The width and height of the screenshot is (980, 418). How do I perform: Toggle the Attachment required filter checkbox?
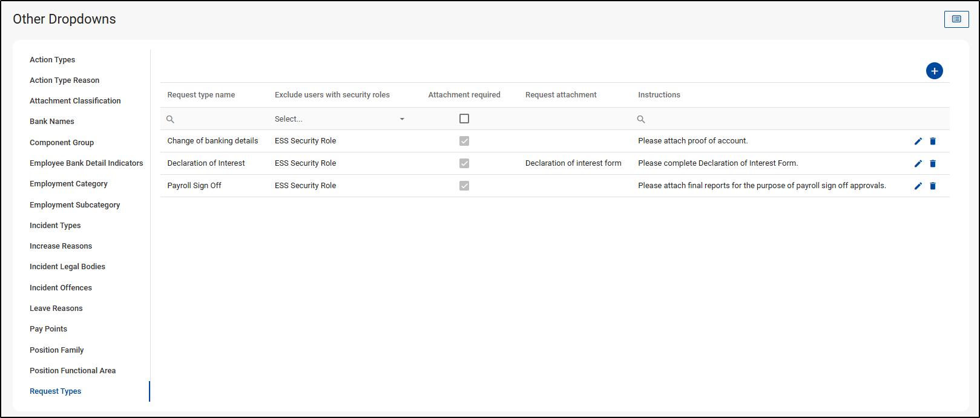(464, 119)
